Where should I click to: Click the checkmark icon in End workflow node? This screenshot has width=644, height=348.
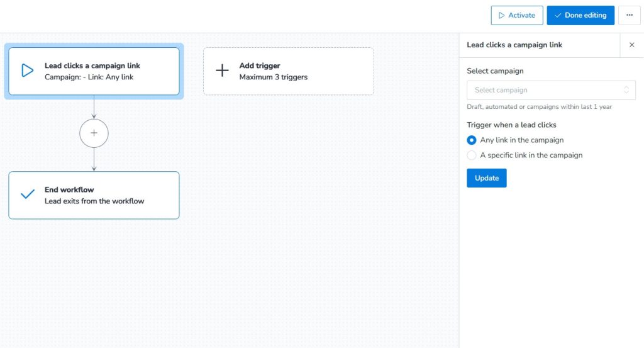coord(28,195)
